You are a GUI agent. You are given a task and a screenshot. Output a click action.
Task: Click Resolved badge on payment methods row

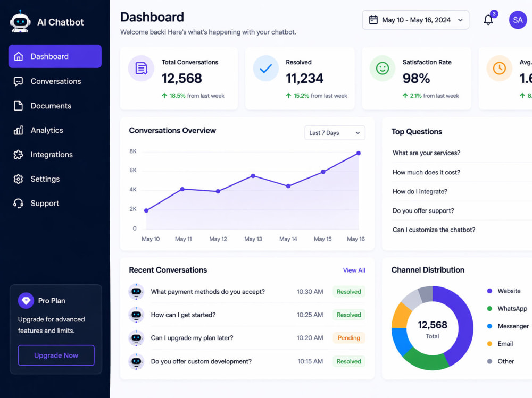(349, 292)
